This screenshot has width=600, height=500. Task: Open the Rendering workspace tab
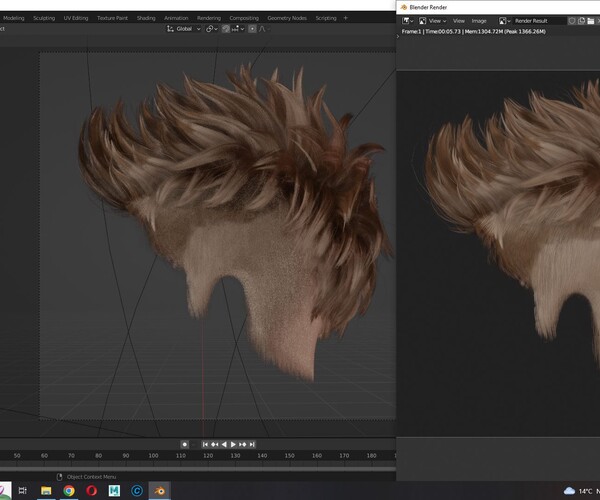[x=209, y=18]
